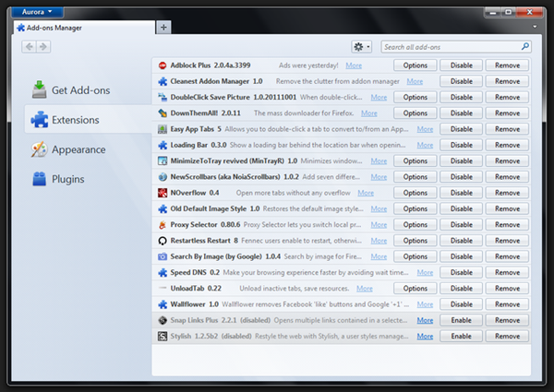Open the list all tabs dropdown arrow
Screen dimensions: 554x392
pos(535,27)
